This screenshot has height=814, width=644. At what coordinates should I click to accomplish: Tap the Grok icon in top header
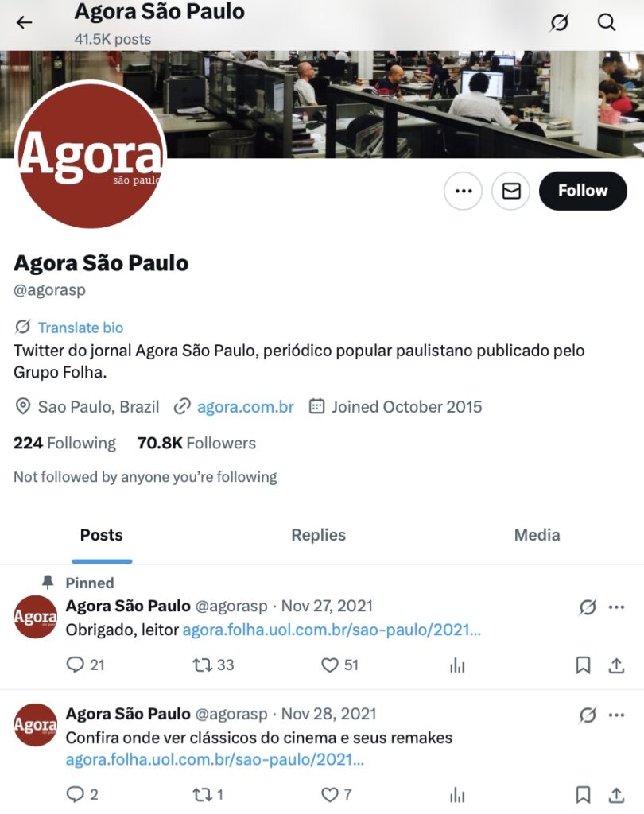coord(560,22)
